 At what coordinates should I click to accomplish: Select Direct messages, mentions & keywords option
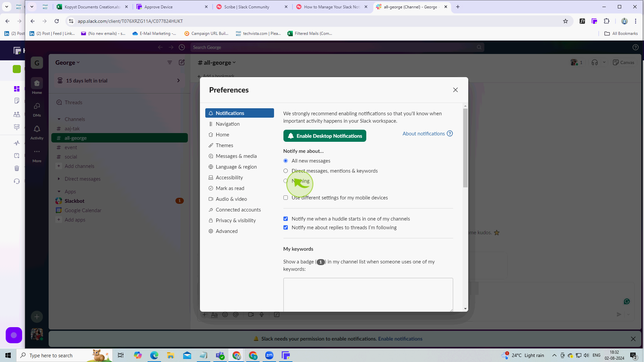point(286,171)
